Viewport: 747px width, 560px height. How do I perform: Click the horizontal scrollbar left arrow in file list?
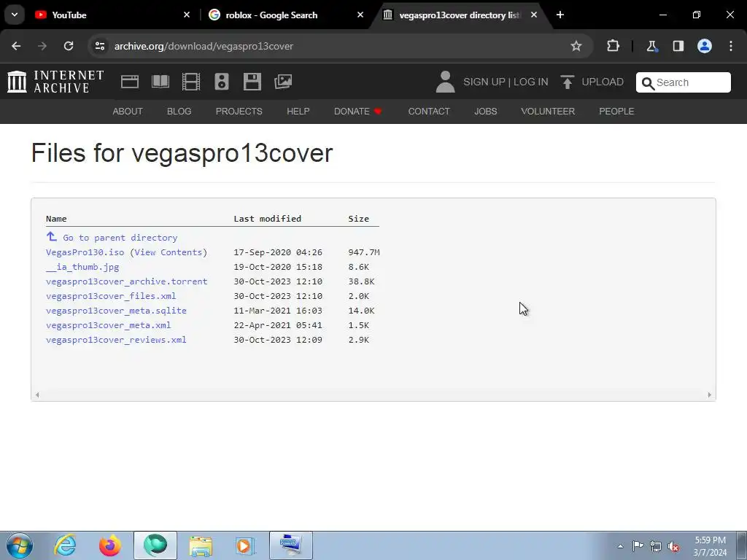[x=37, y=394]
